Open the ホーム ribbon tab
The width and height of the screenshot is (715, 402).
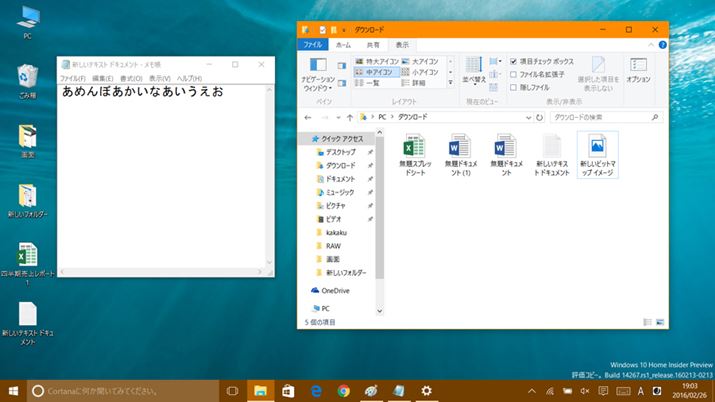coord(343,45)
